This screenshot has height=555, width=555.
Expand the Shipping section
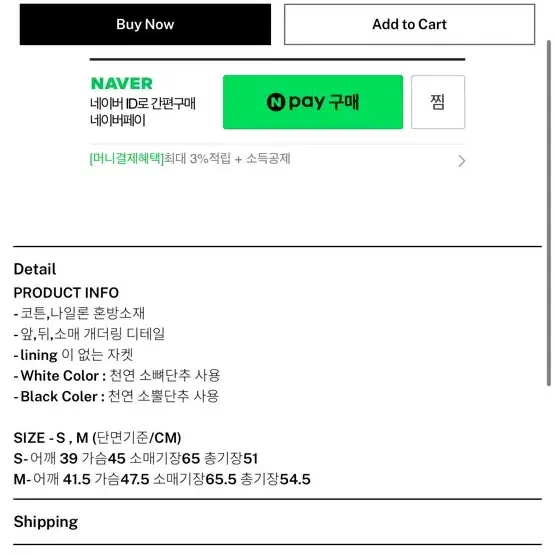[x=46, y=522]
